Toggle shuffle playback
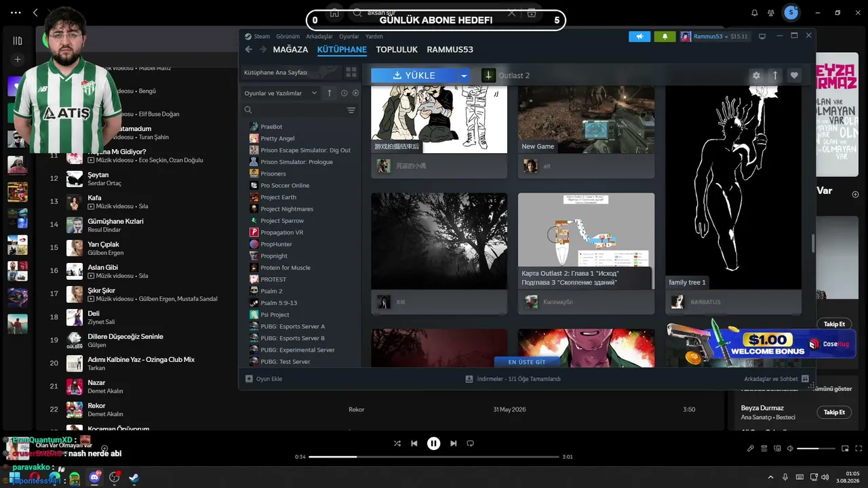 [397, 443]
